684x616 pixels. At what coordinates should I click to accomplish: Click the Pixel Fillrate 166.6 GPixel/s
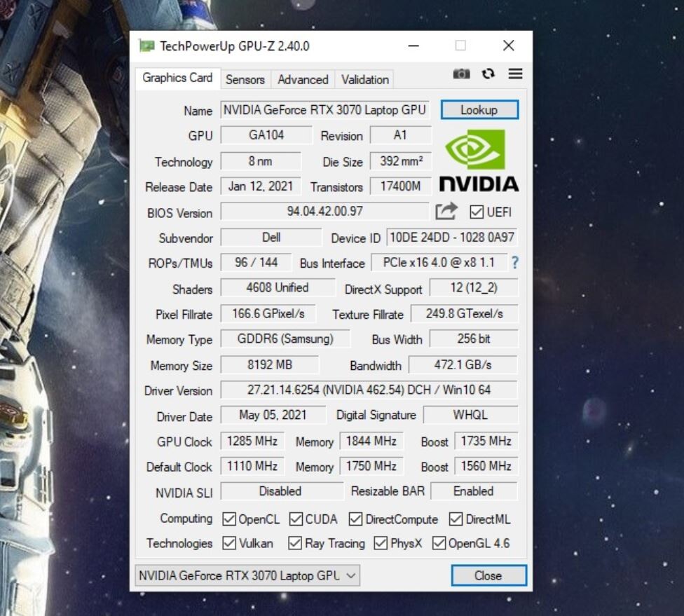[268, 314]
